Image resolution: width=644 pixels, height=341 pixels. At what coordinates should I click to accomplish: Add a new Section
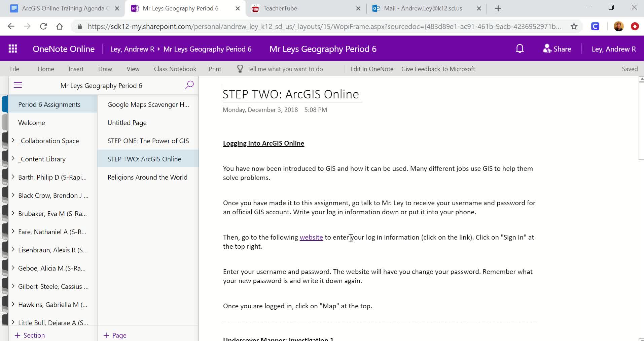(30, 335)
